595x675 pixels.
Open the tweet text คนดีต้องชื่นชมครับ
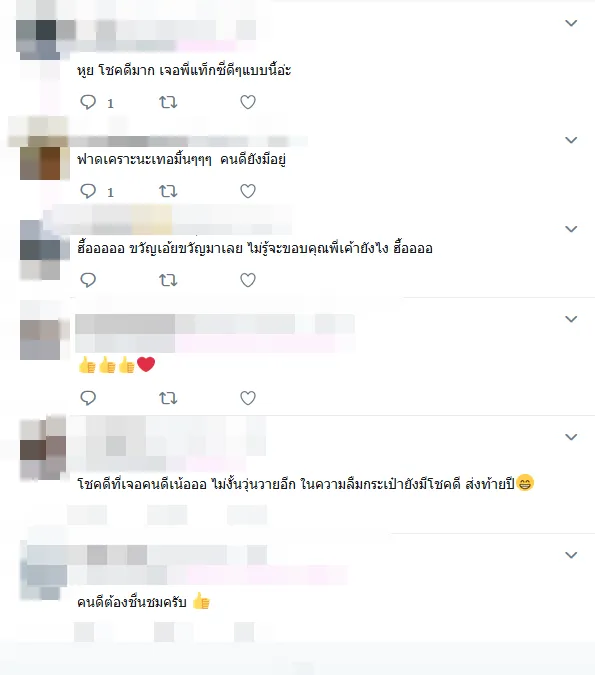[131, 602]
